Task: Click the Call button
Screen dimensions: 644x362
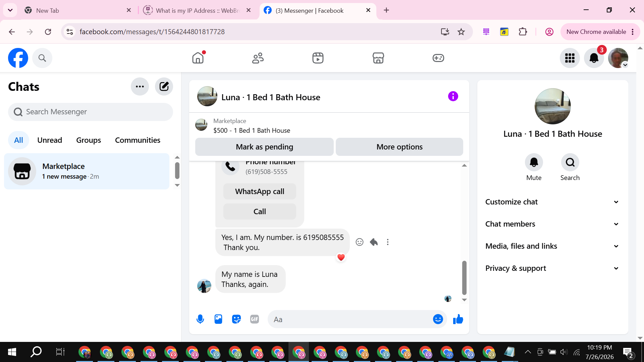Action: 260,212
